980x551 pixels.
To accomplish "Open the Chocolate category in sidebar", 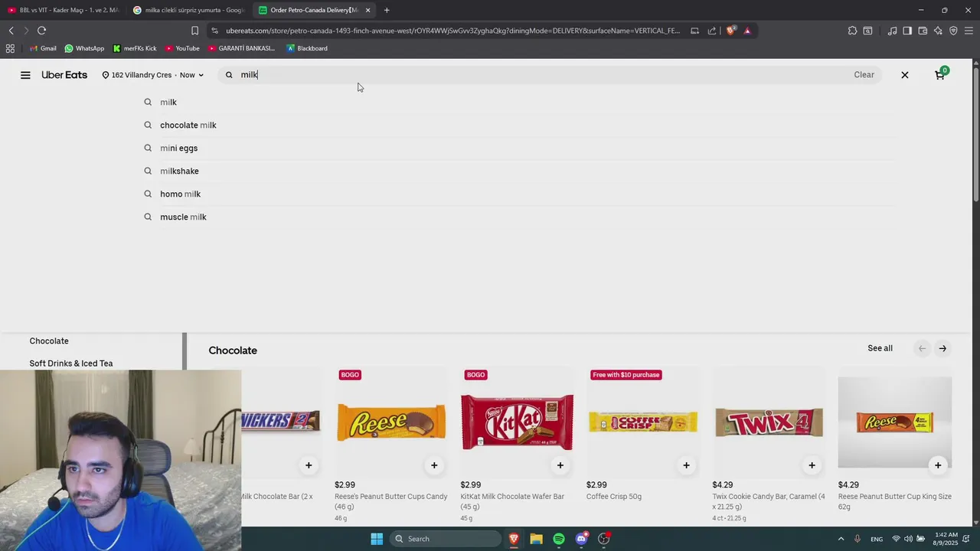I will pyautogui.click(x=49, y=341).
